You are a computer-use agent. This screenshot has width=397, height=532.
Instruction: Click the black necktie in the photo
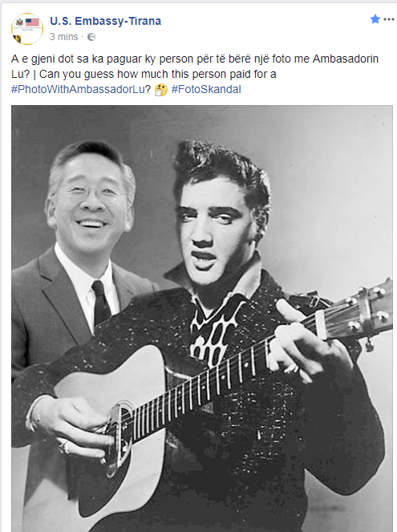tap(101, 302)
